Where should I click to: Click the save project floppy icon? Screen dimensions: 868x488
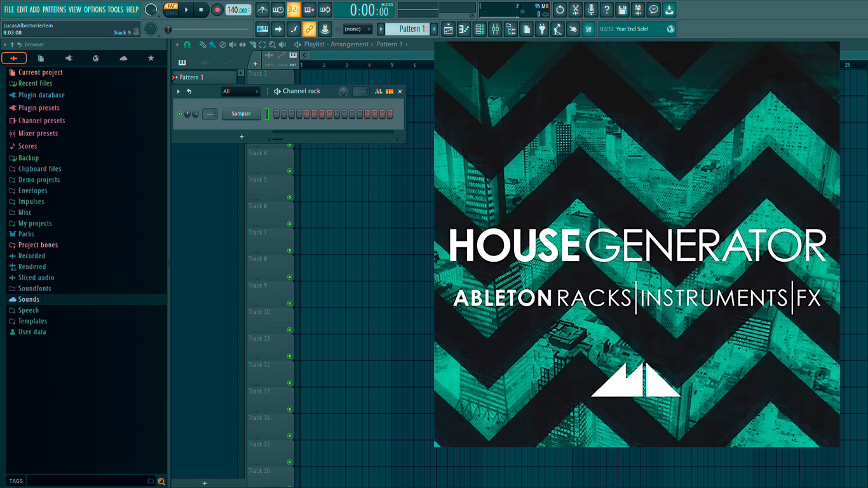(623, 10)
